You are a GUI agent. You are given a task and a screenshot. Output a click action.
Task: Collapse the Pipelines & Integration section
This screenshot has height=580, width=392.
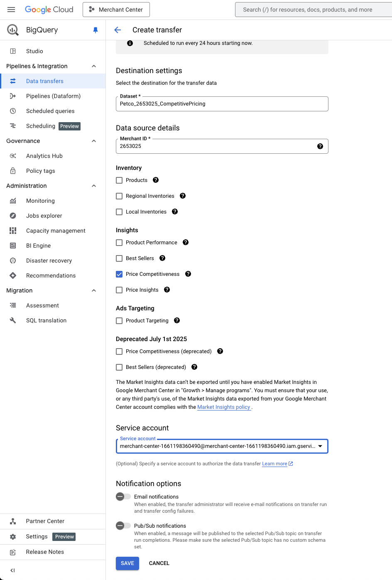93,66
